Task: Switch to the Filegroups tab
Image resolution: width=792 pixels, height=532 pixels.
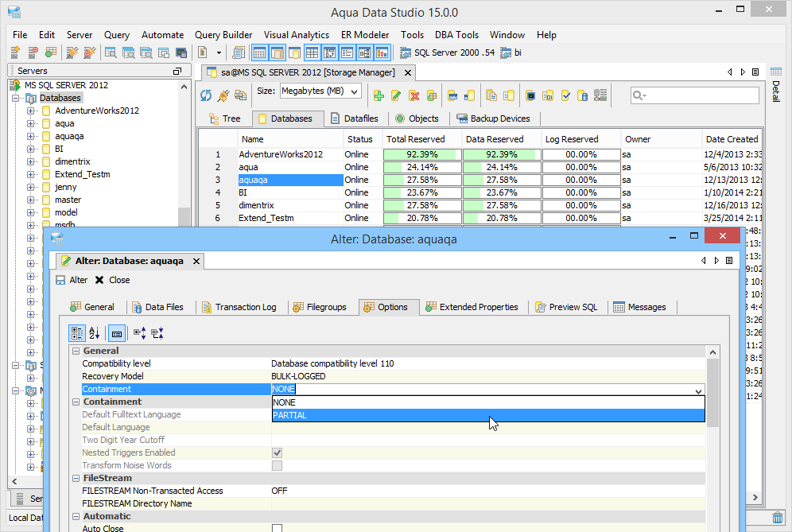Action: (x=320, y=307)
